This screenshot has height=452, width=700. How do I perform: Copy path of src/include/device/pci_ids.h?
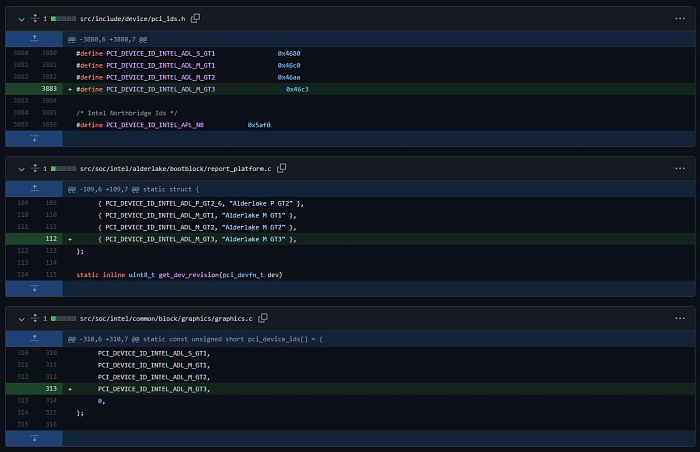pyautogui.click(x=196, y=18)
